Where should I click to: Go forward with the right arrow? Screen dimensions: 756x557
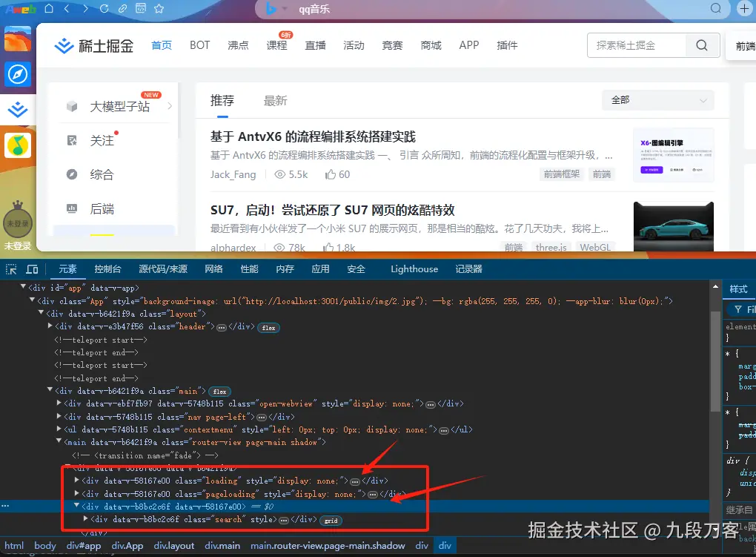[85, 8]
